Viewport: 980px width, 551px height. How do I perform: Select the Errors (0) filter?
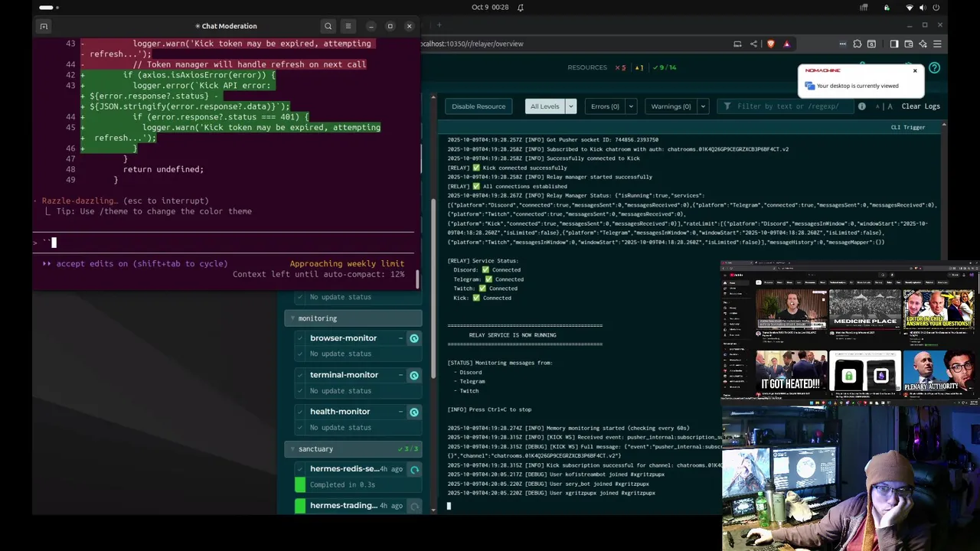coord(605,106)
